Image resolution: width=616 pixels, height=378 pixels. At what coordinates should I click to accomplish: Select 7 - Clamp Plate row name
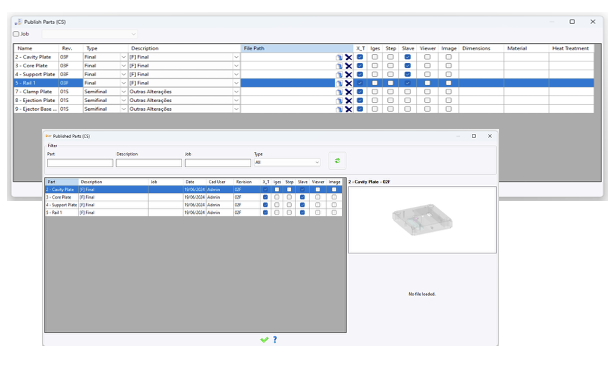click(37, 92)
